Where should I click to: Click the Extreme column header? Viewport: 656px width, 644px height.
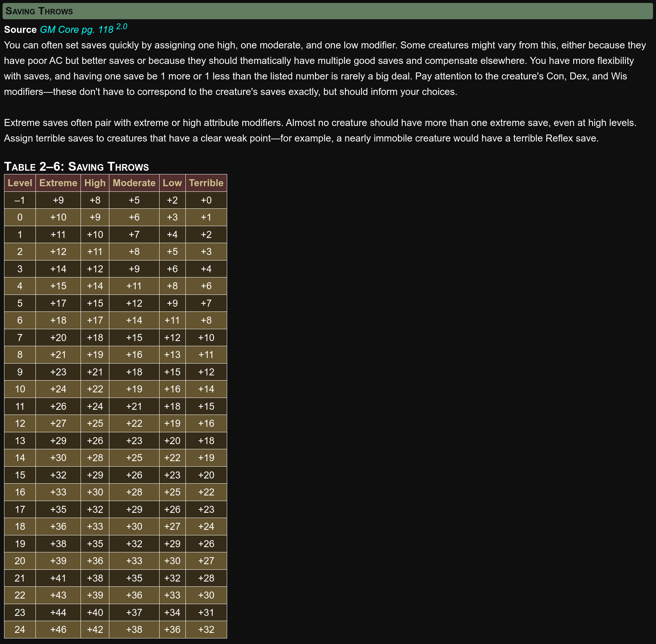[x=58, y=183]
